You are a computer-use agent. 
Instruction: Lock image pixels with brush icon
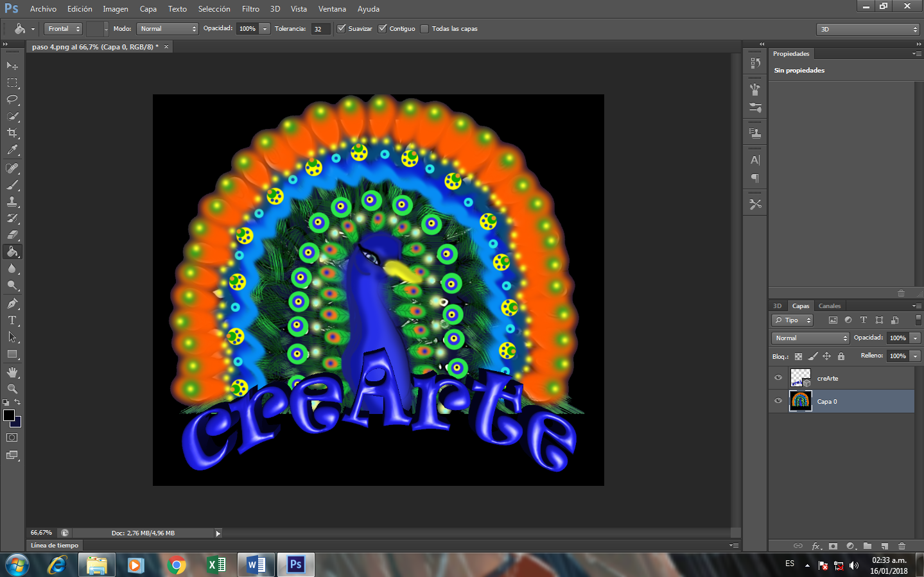click(x=812, y=356)
